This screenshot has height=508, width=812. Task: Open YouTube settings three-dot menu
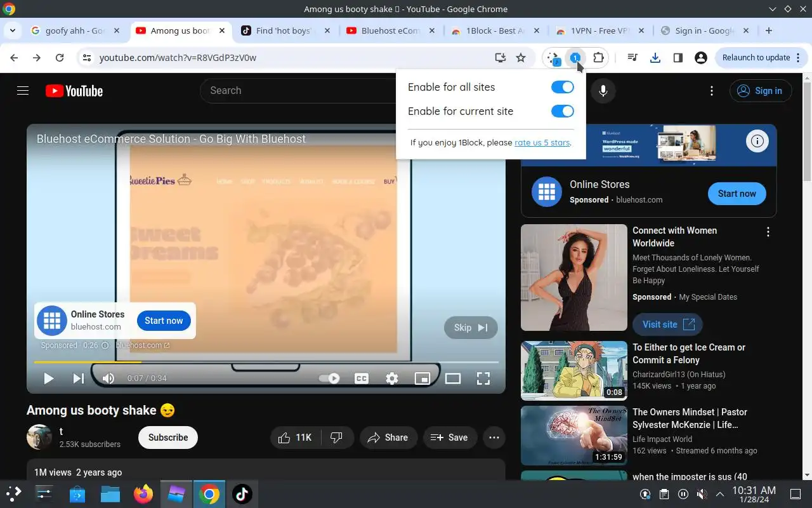(x=712, y=91)
